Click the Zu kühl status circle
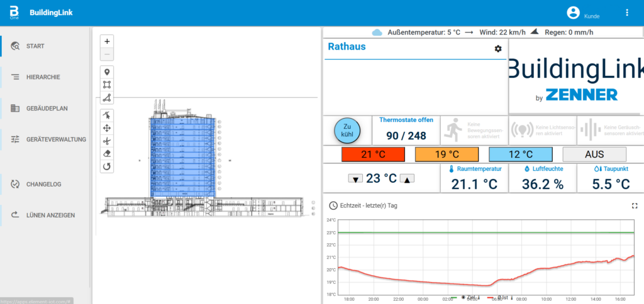The height and width of the screenshot is (304, 644). click(347, 130)
